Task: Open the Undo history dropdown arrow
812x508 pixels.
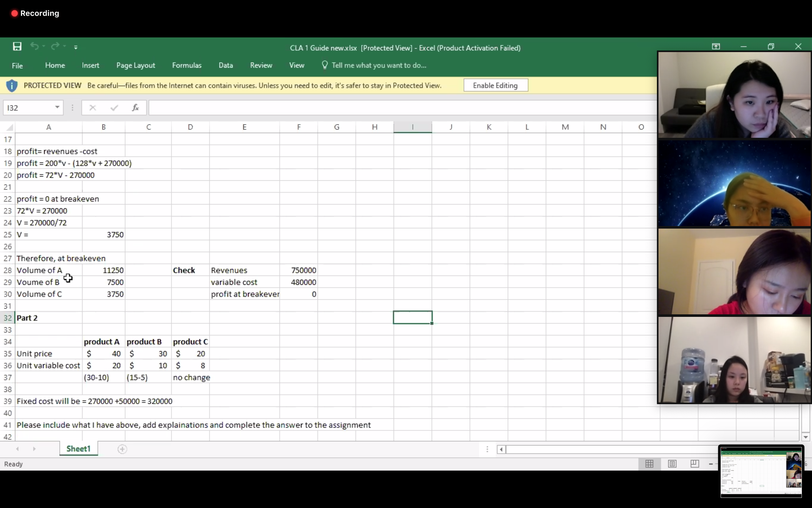Action: (x=44, y=46)
